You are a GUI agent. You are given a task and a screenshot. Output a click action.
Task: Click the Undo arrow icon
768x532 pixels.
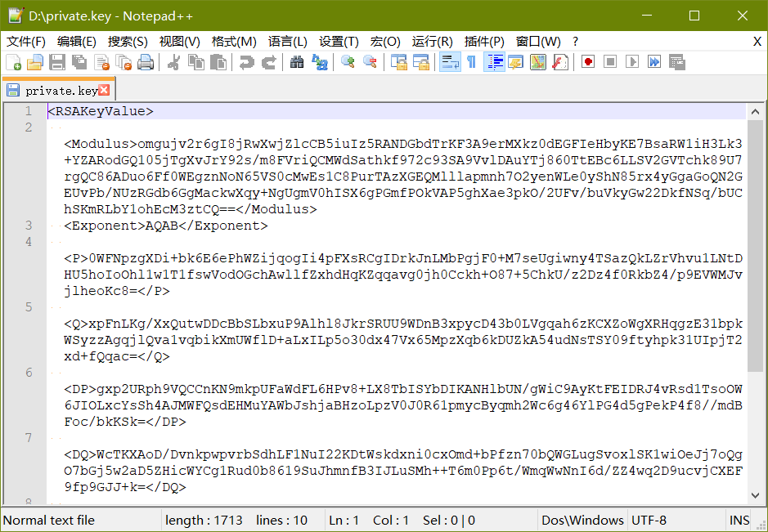coord(246,62)
